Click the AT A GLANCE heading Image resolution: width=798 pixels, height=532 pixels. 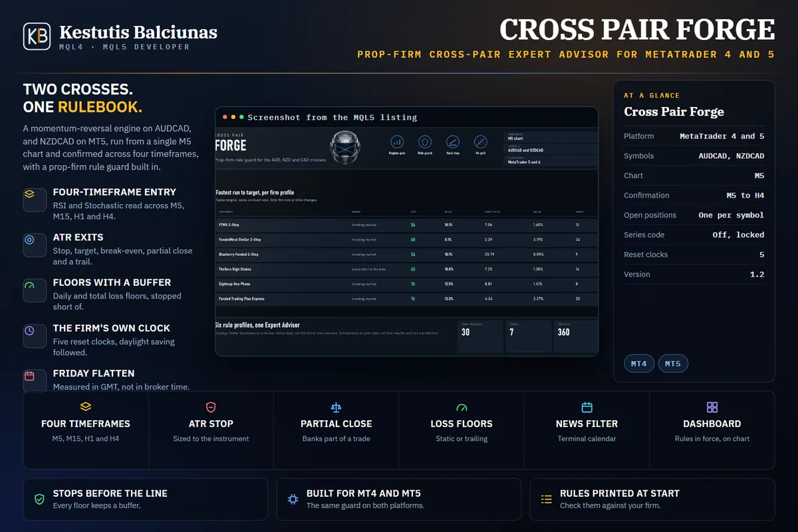pos(652,96)
